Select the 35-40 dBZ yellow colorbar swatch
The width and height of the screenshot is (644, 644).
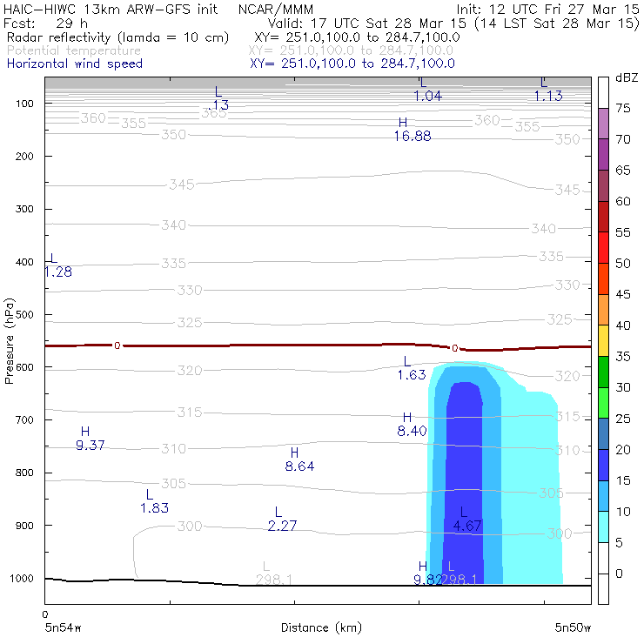pyautogui.click(x=603, y=341)
